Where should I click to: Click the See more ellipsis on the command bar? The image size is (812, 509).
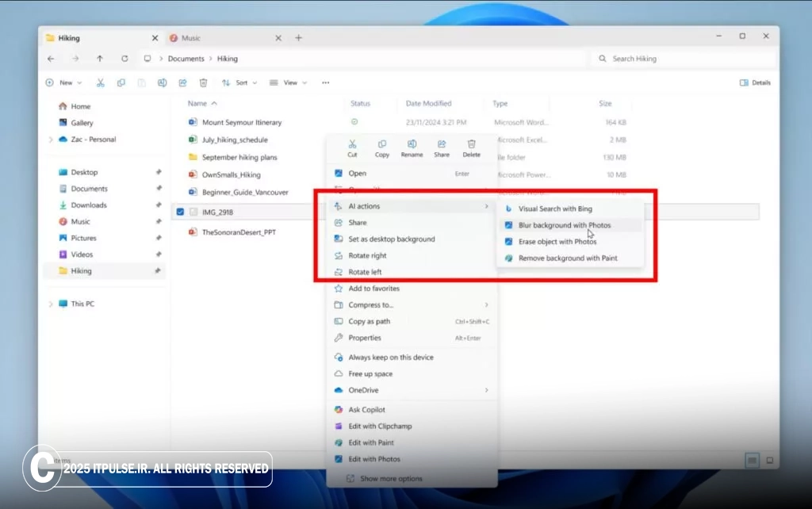pyautogui.click(x=325, y=82)
